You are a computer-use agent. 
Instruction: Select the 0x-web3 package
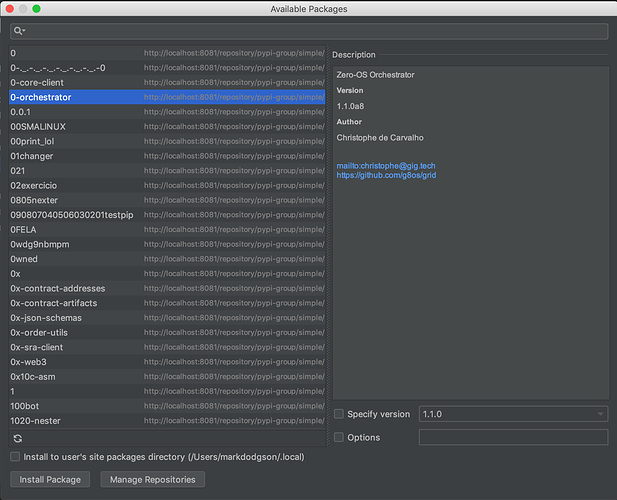(167, 362)
